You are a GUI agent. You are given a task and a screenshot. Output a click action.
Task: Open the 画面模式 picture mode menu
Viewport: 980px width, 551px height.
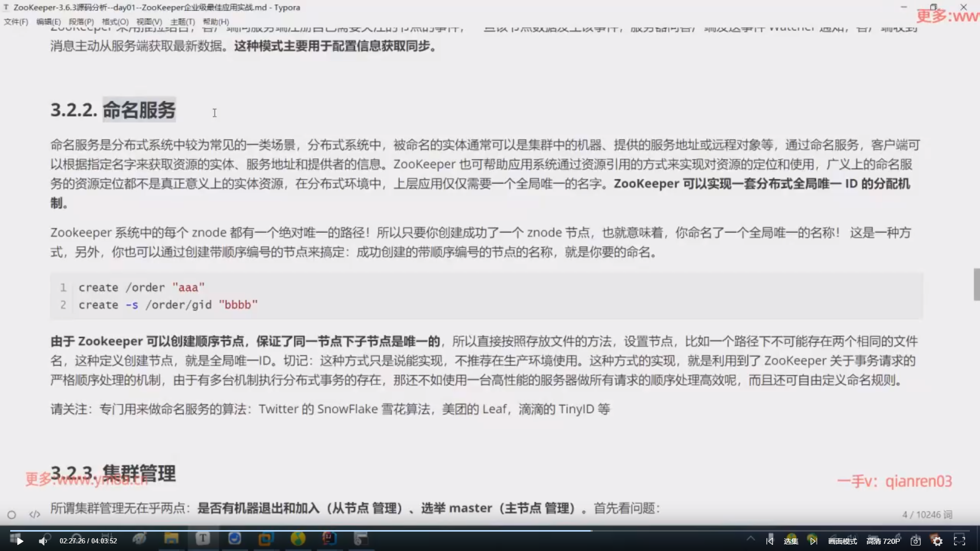pyautogui.click(x=843, y=541)
